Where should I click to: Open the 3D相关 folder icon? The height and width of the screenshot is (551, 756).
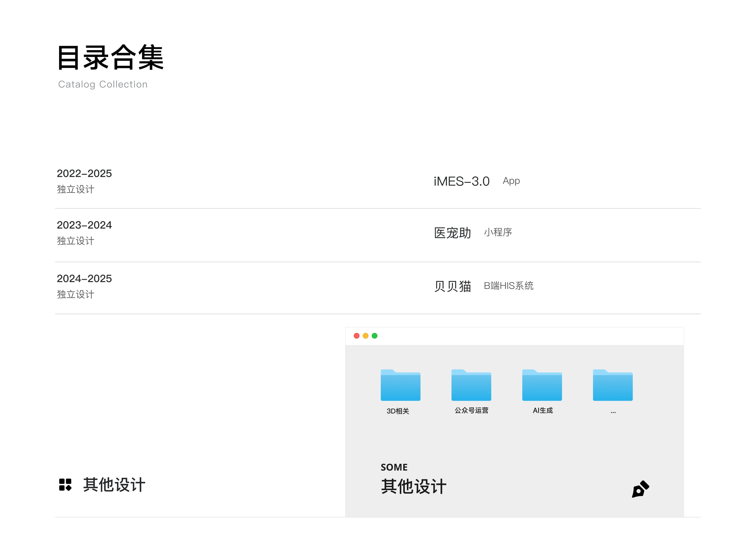pyautogui.click(x=400, y=385)
